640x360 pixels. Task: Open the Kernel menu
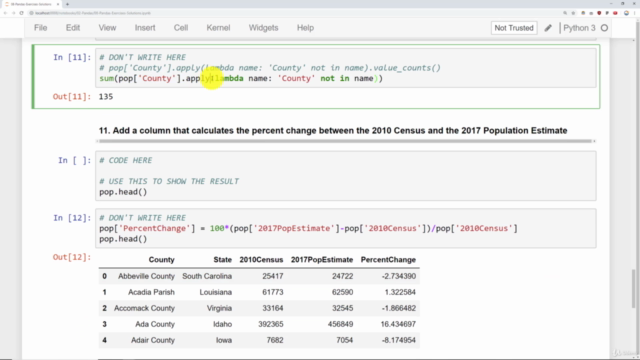tap(218, 28)
